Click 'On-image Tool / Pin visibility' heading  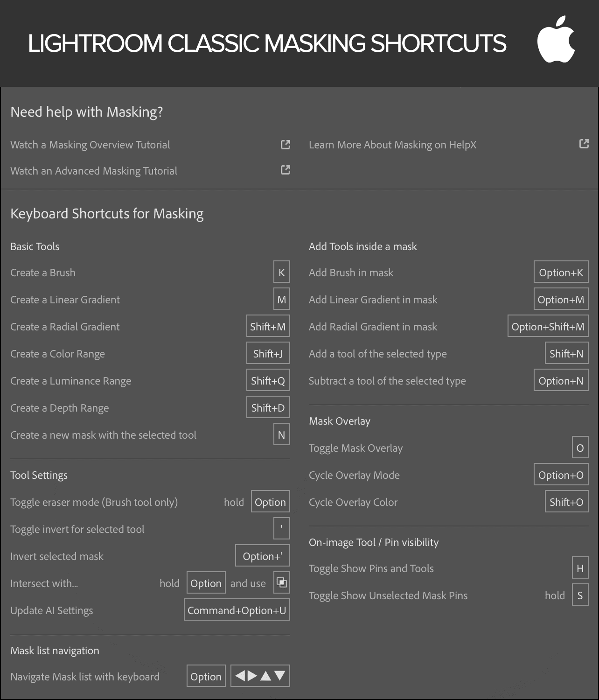(x=374, y=542)
